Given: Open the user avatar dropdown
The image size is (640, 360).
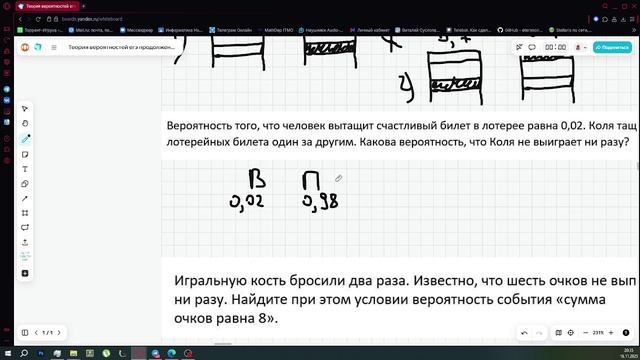Looking at the screenshot, I should point(581,47).
